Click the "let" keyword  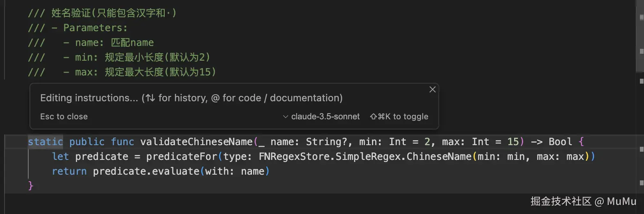pyautogui.click(x=60, y=157)
